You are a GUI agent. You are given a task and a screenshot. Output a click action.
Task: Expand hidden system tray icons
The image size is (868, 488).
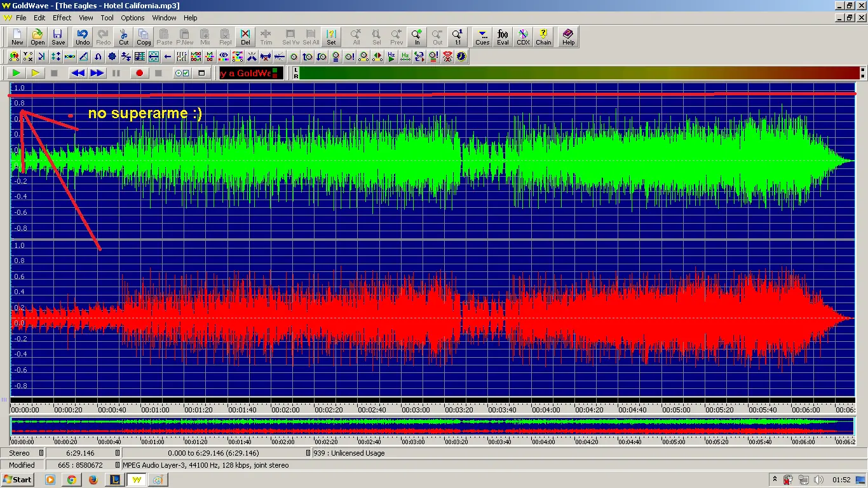click(x=775, y=480)
